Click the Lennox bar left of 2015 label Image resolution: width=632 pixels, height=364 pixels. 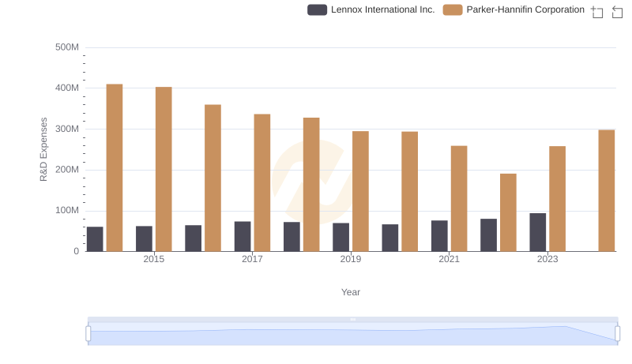point(144,238)
